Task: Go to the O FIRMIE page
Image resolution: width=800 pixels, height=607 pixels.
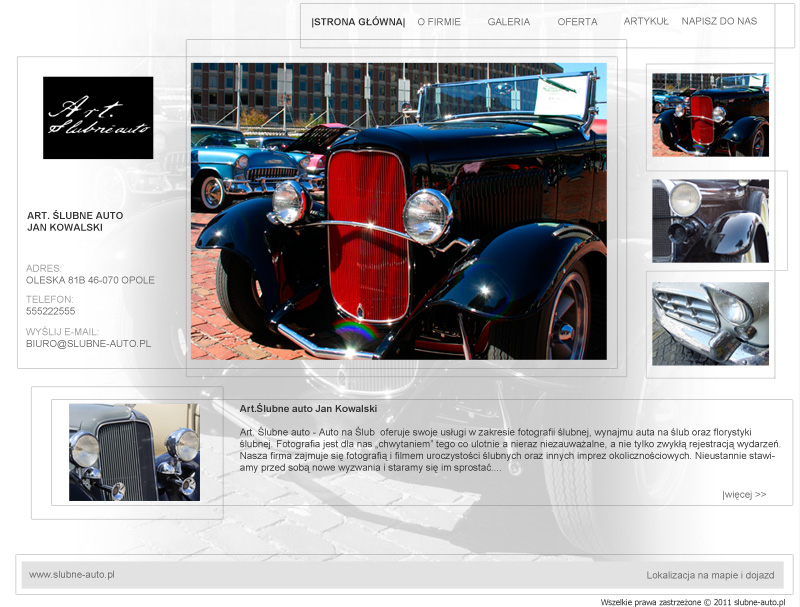Action: click(439, 22)
